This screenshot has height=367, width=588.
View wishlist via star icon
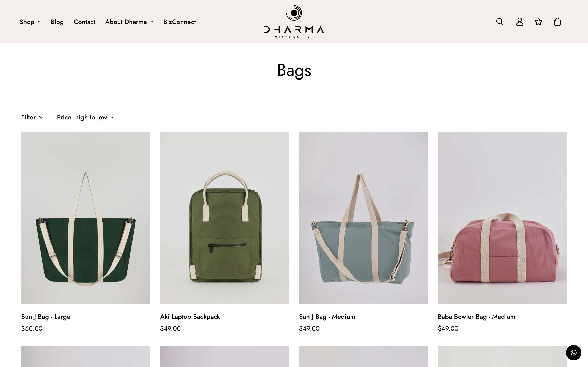point(538,22)
